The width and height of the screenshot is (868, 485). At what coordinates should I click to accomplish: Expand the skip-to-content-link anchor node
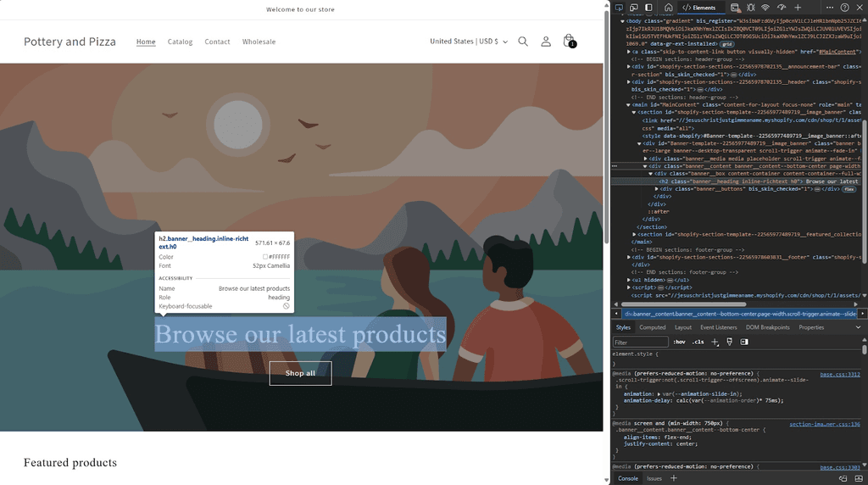629,52
